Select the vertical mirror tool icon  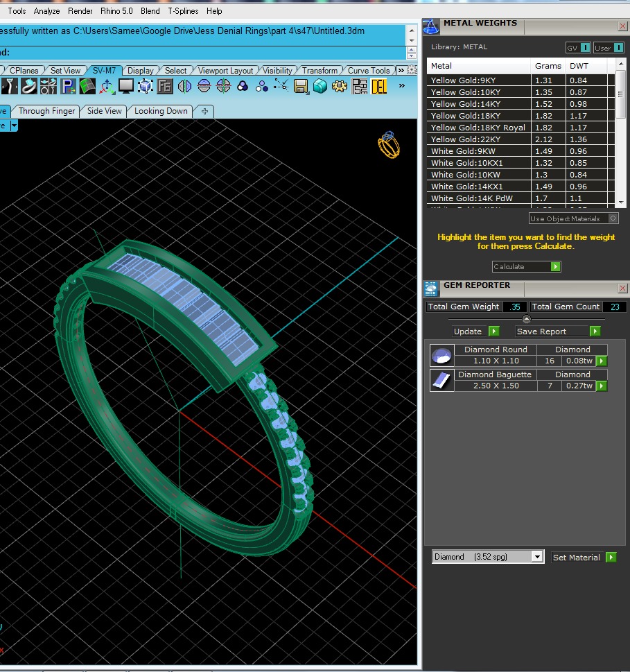click(x=184, y=86)
